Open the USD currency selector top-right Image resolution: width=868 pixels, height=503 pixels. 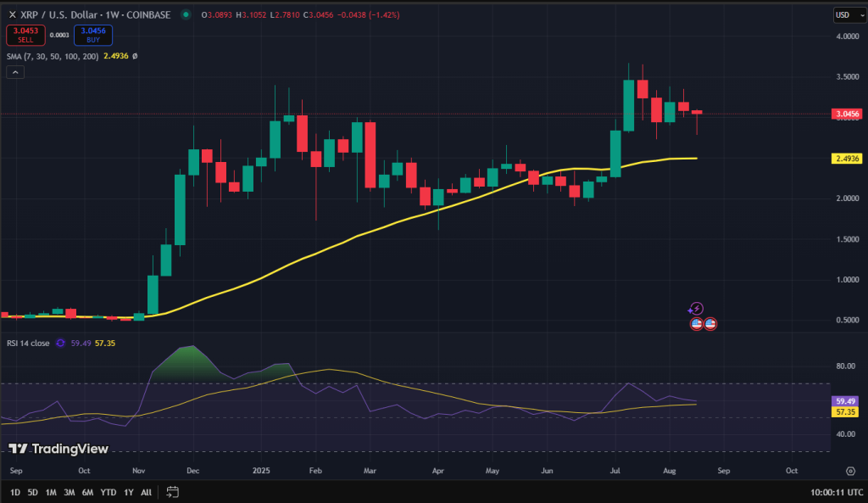click(852, 14)
